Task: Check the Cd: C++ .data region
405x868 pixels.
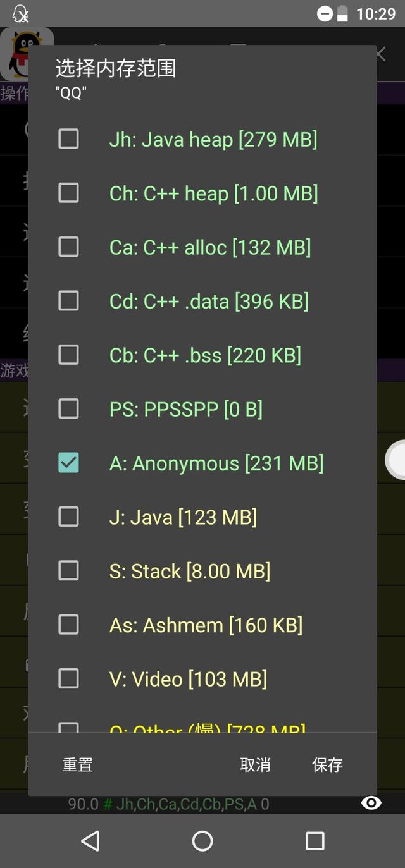Action: click(68, 301)
